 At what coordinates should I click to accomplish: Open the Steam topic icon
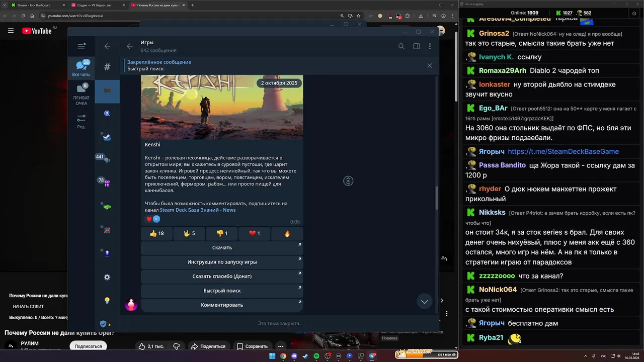[107, 137]
